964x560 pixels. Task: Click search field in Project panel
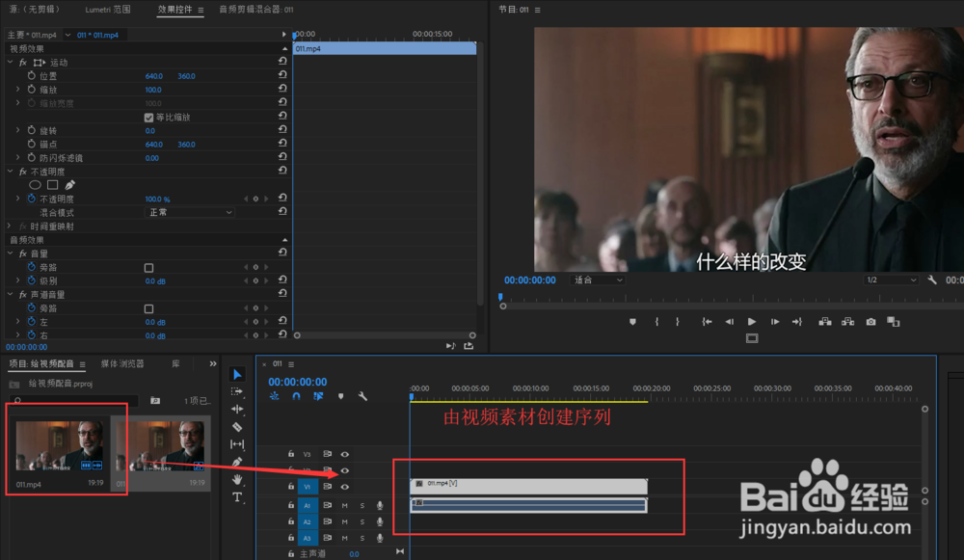tap(75, 400)
